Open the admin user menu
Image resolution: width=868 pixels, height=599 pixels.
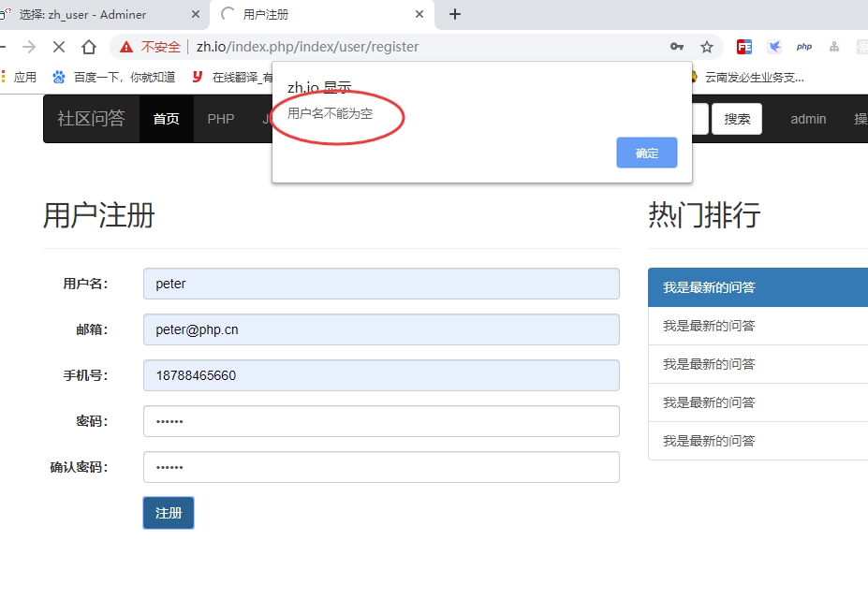pyautogui.click(x=807, y=119)
